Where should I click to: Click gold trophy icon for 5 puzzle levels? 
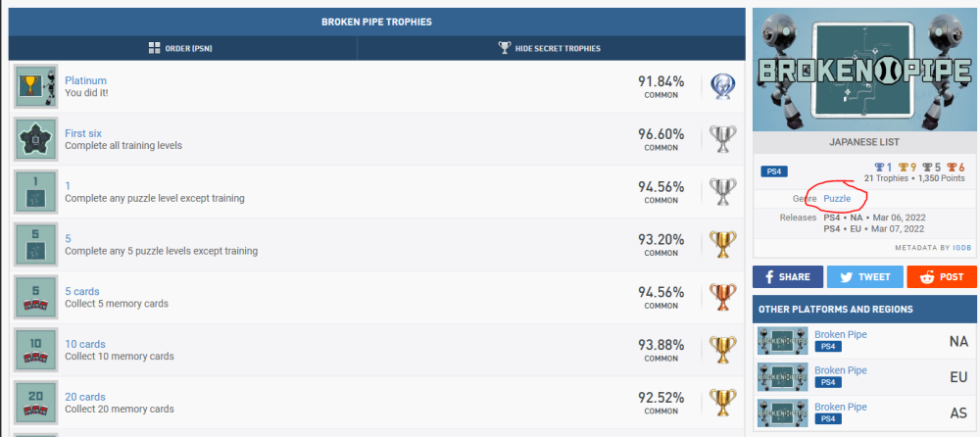(724, 245)
